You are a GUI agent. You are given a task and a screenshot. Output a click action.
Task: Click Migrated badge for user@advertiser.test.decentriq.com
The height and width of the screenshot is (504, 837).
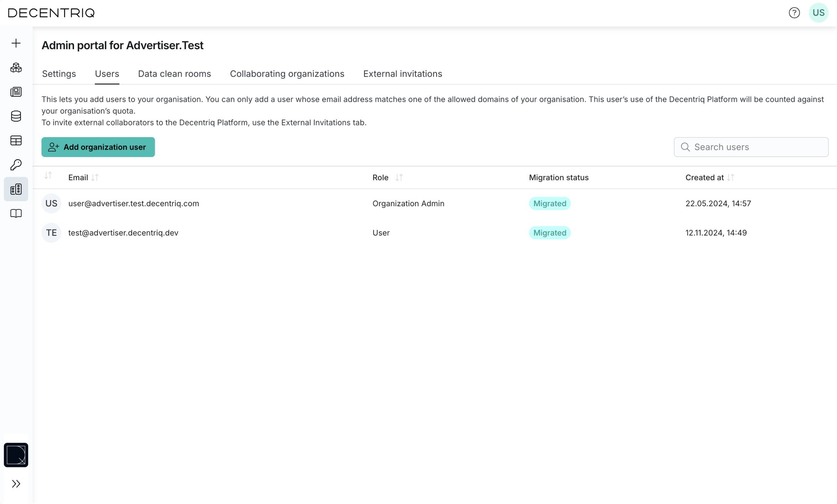(x=550, y=203)
